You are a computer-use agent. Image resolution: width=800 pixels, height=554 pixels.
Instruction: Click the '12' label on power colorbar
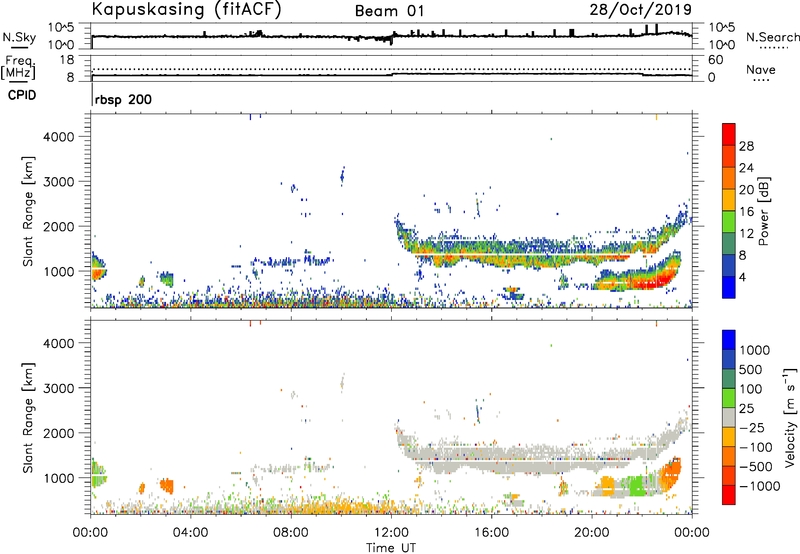(x=746, y=234)
